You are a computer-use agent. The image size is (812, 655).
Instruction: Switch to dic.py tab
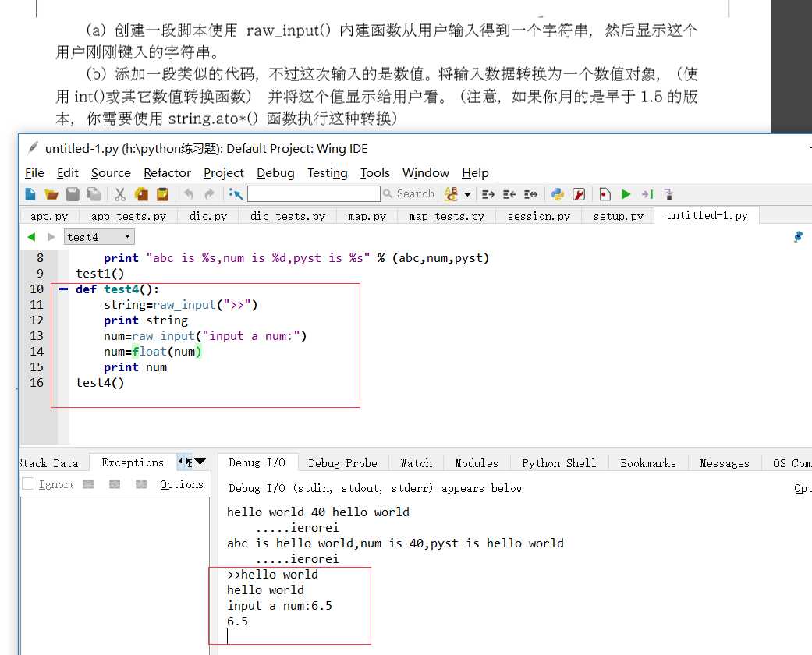208,217
